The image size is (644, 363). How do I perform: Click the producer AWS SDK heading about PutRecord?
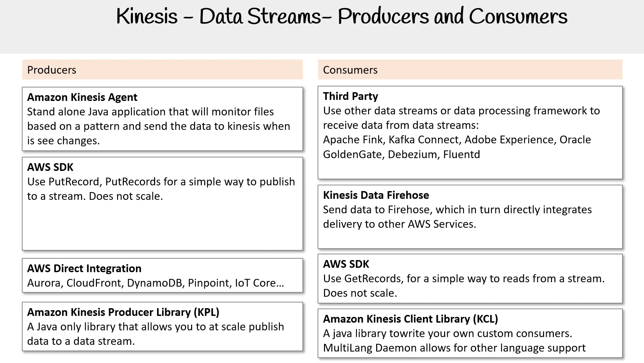50,167
